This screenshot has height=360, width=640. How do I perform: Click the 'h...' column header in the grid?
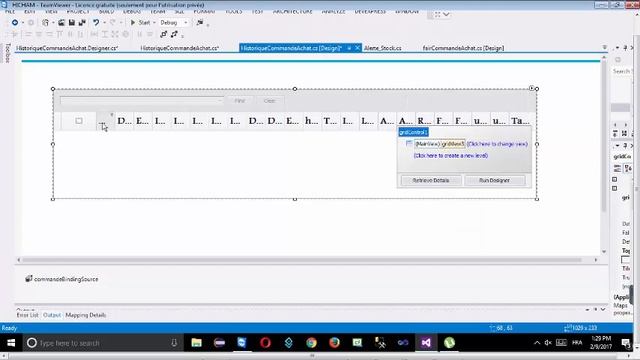(311, 121)
